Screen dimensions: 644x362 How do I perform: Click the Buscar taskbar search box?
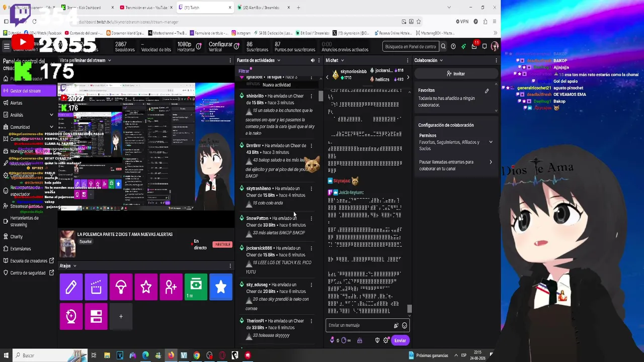click(x=49, y=355)
